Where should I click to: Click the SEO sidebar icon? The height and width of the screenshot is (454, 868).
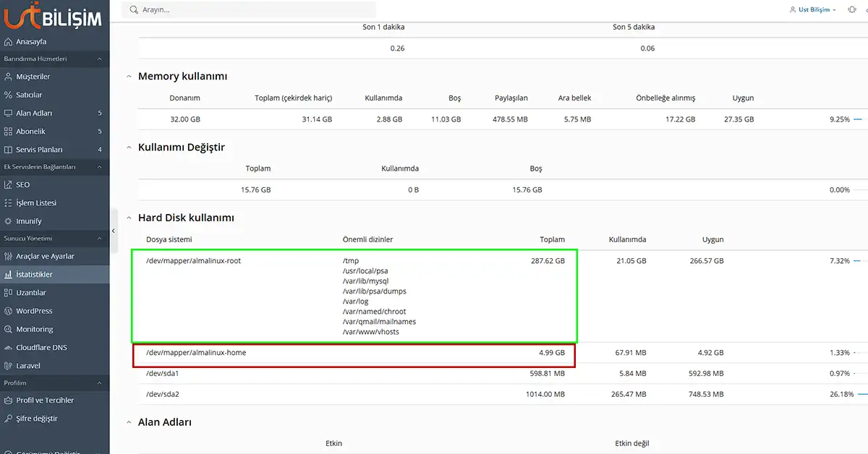point(9,185)
